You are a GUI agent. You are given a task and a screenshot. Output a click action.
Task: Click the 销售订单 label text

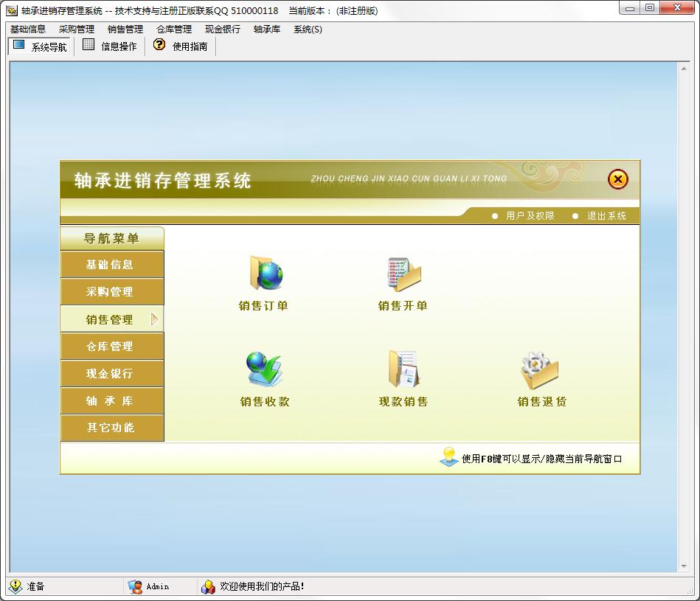263,305
